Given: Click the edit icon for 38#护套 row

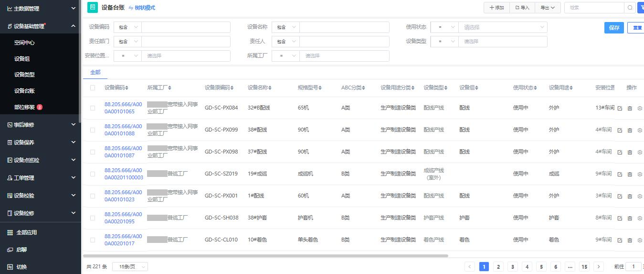Looking at the screenshot, I should (x=620, y=218).
